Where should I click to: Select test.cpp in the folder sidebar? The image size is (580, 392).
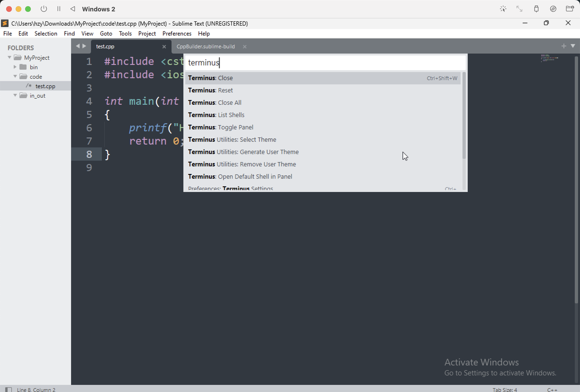(x=45, y=86)
